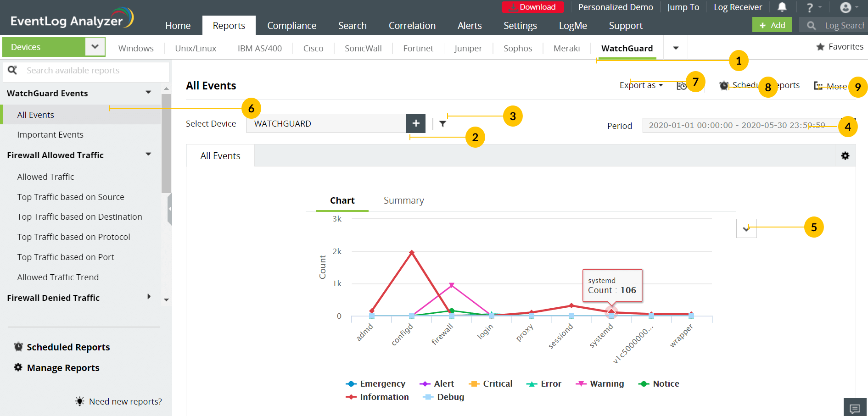This screenshot has height=416, width=868.
Task: Expand the Firewall Denied Traffic section
Action: [149, 297]
